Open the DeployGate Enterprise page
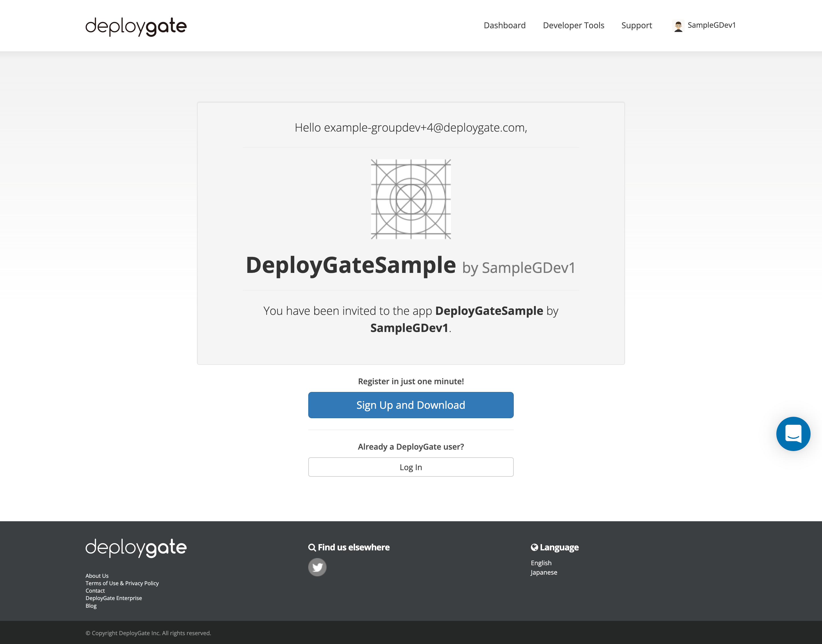Viewport: 822px width, 644px height. (x=113, y=598)
